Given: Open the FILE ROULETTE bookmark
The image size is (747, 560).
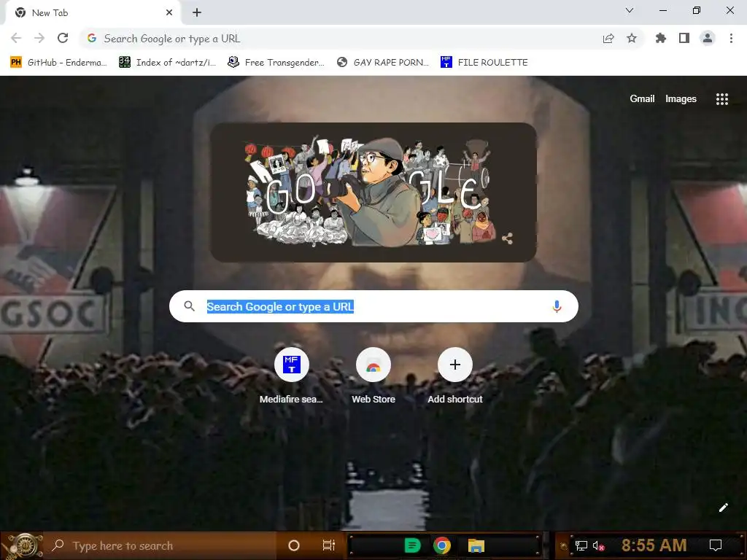Looking at the screenshot, I should [x=484, y=63].
